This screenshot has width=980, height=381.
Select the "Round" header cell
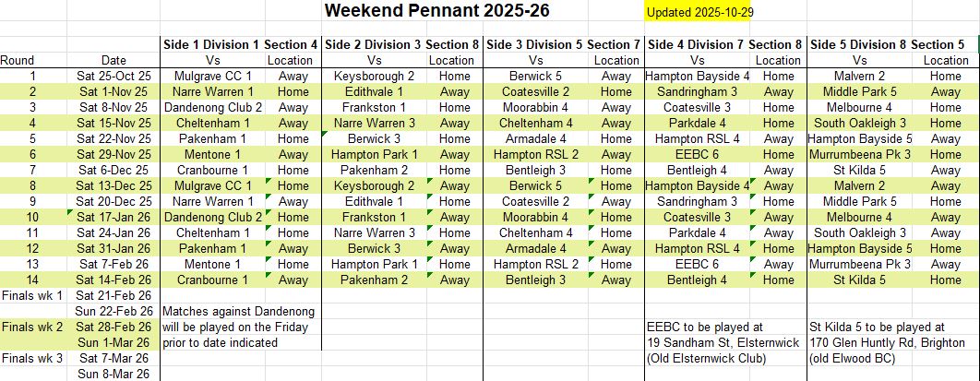click(18, 60)
